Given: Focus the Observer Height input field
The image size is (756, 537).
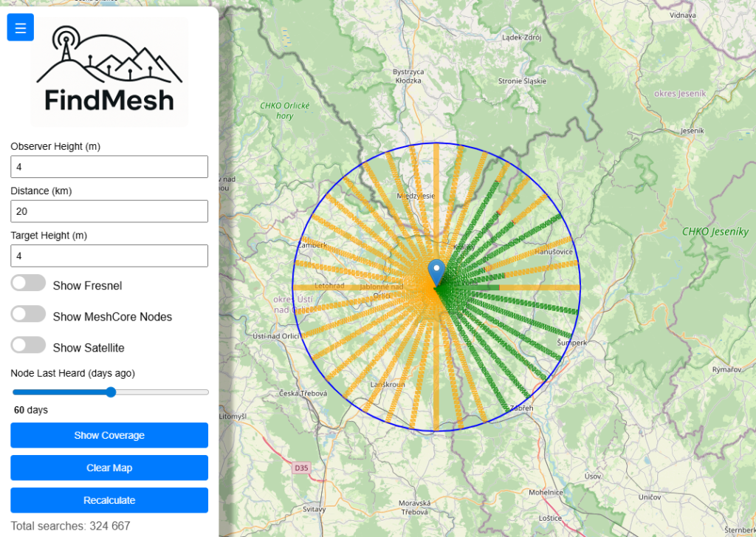Looking at the screenshot, I should 109,167.
